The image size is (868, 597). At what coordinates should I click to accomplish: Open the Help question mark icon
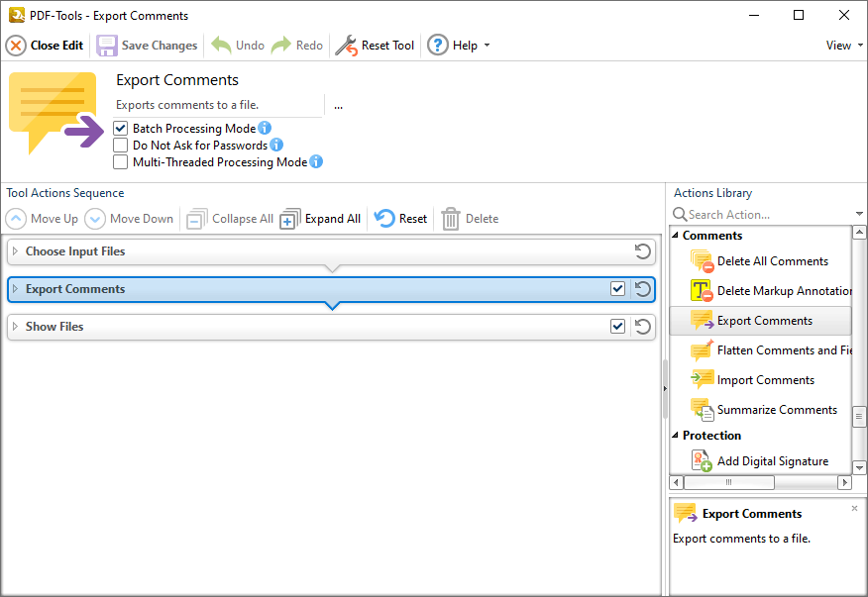click(438, 46)
